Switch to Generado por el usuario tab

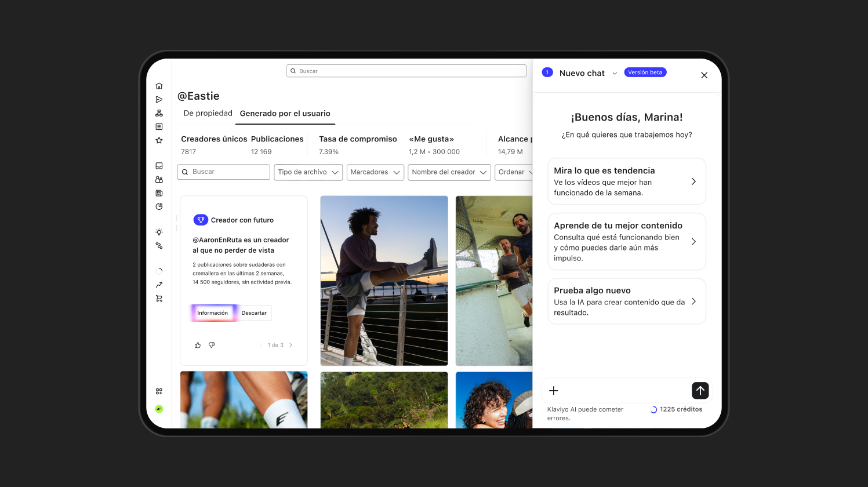285,114
